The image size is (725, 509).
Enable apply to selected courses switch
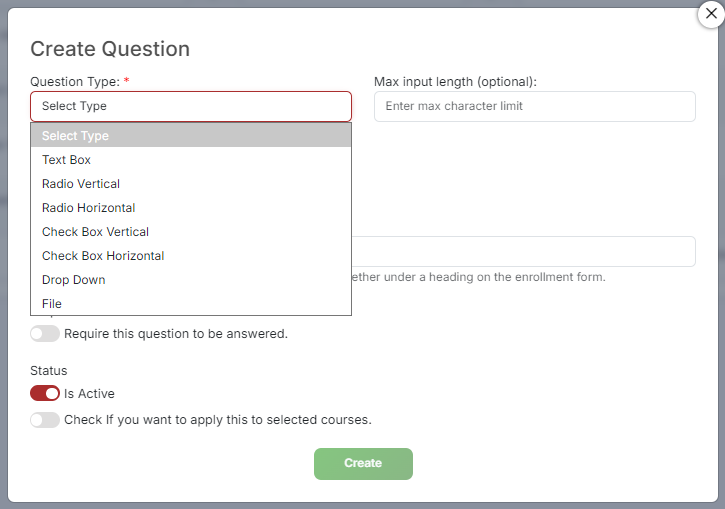[45, 420]
